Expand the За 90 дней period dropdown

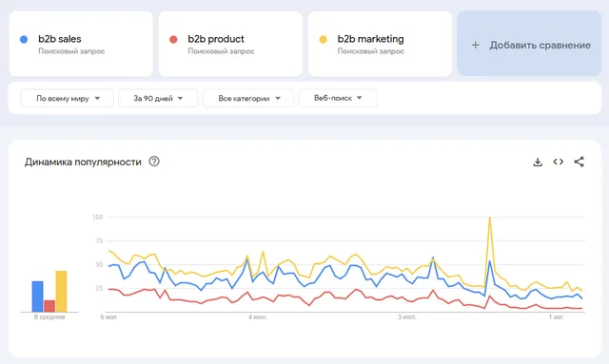click(158, 98)
